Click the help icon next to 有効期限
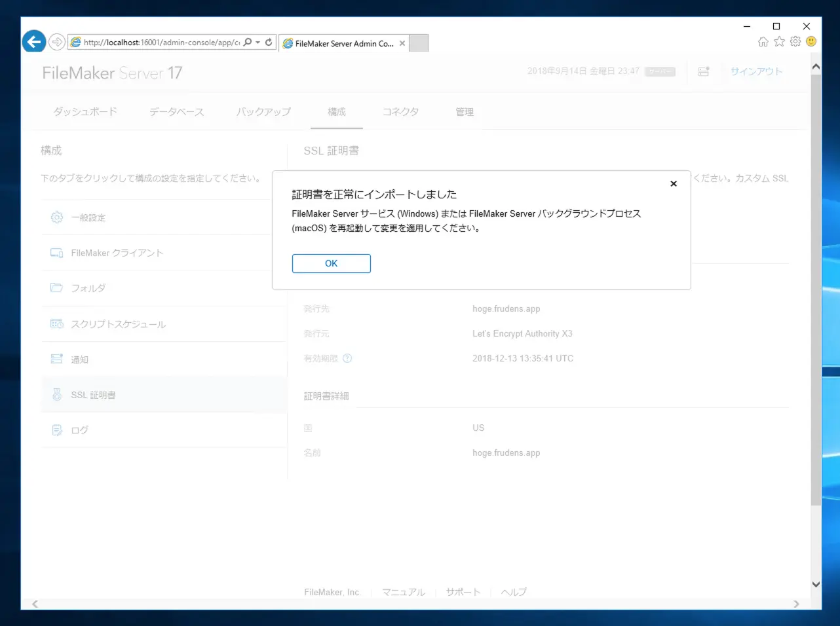The height and width of the screenshot is (626, 840). pyautogui.click(x=347, y=358)
